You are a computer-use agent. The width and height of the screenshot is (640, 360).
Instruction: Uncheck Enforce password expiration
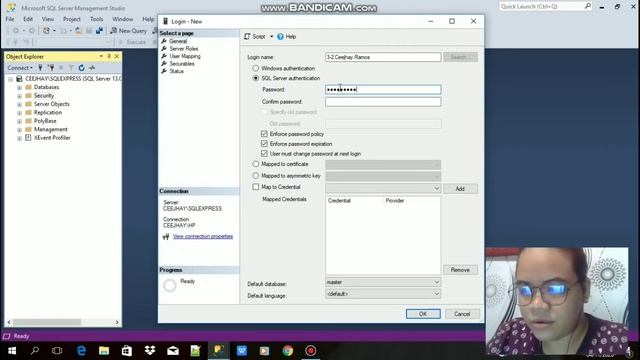(x=264, y=144)
